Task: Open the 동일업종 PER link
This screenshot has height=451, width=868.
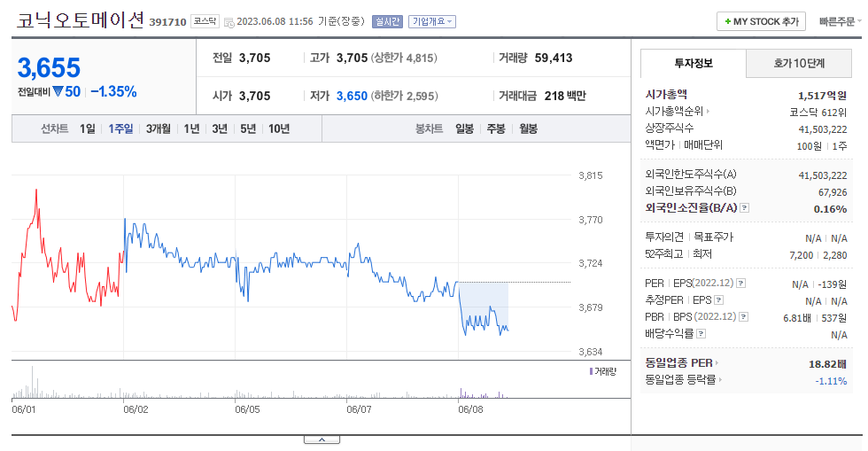Action: coord(678,363)
